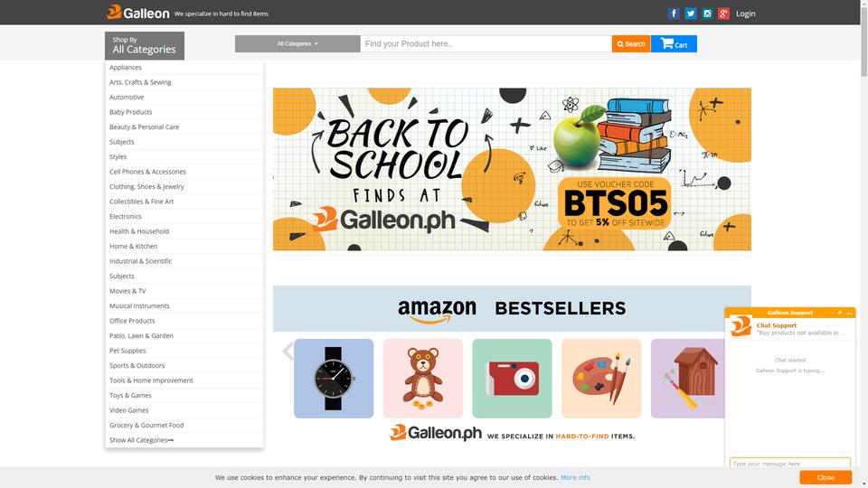Open More info cookie link
868x488 pixels.
click(575, 477)
